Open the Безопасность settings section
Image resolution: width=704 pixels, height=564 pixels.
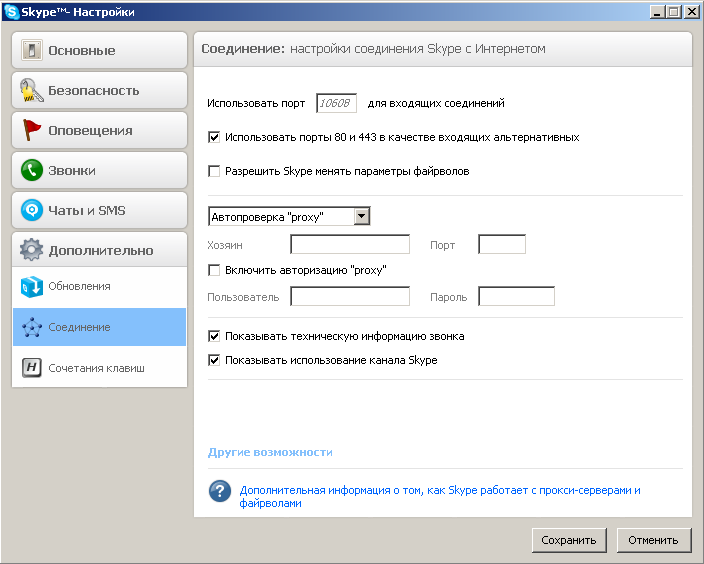pos(99,90)
